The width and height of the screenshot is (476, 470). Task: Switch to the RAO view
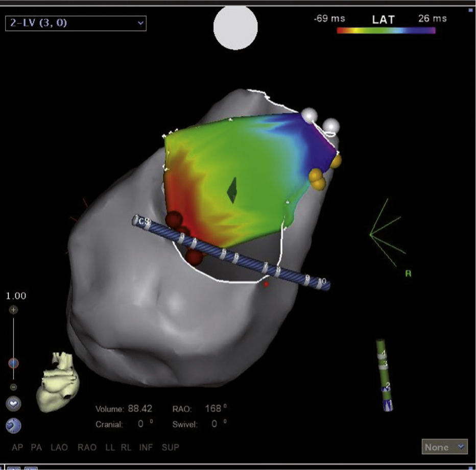(x=87, y=448)
